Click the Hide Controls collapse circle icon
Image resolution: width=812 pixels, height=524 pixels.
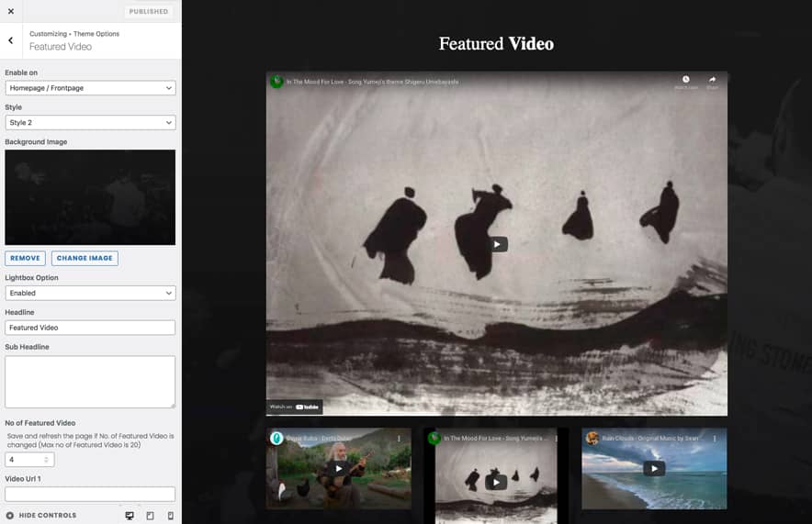click(10, 515)
